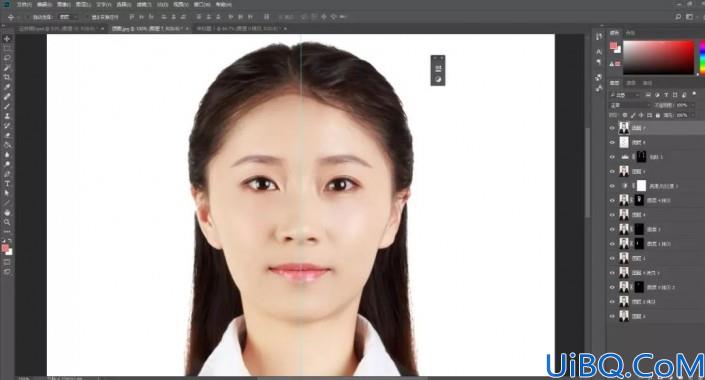Select the Quick Selection tool
Image resolution: width=705 pixels, height=380 pixels.
pos(7,68)
